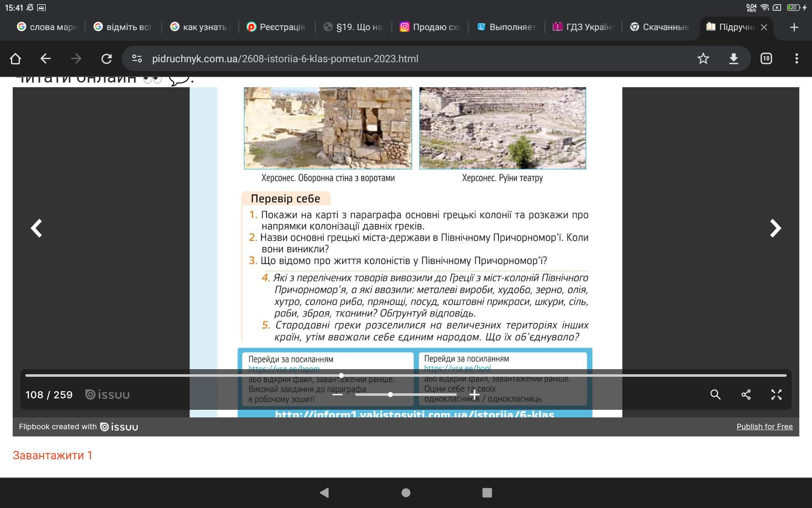Switch to the 'ГДЗ Україн' tab
Screen dimensions: 812x508
[x=583, y=27]
